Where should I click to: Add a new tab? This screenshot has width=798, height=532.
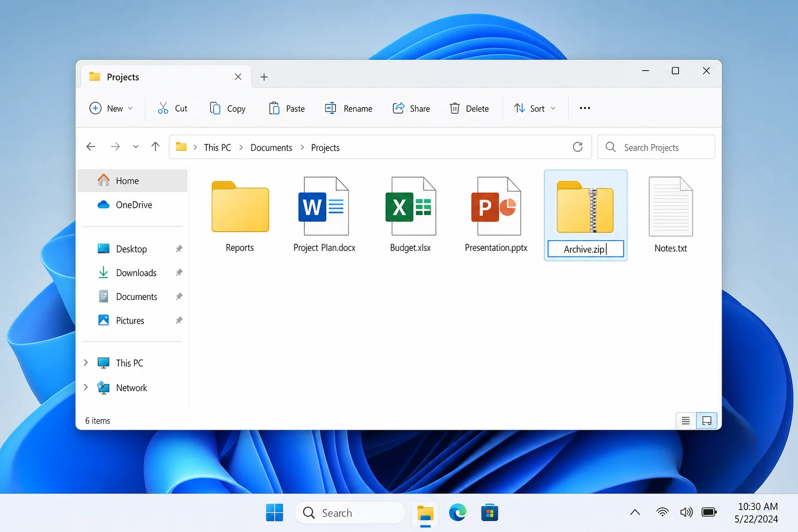coord(264,77)
